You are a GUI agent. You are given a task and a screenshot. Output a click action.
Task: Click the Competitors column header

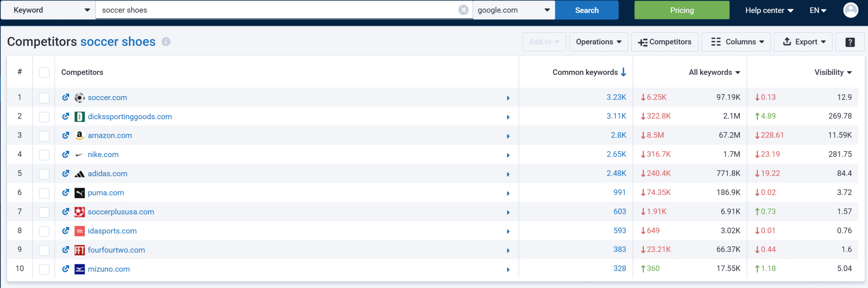[82, 72]
